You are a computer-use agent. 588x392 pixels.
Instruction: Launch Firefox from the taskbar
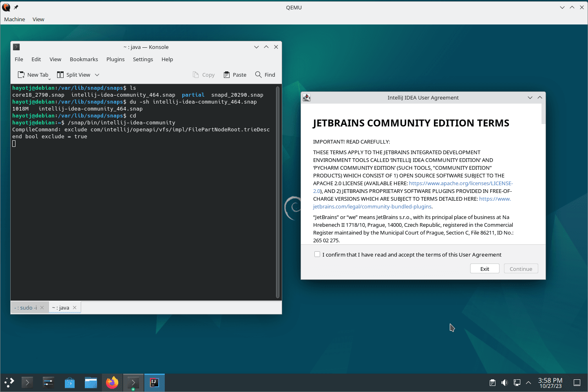[x=112, y=383]
